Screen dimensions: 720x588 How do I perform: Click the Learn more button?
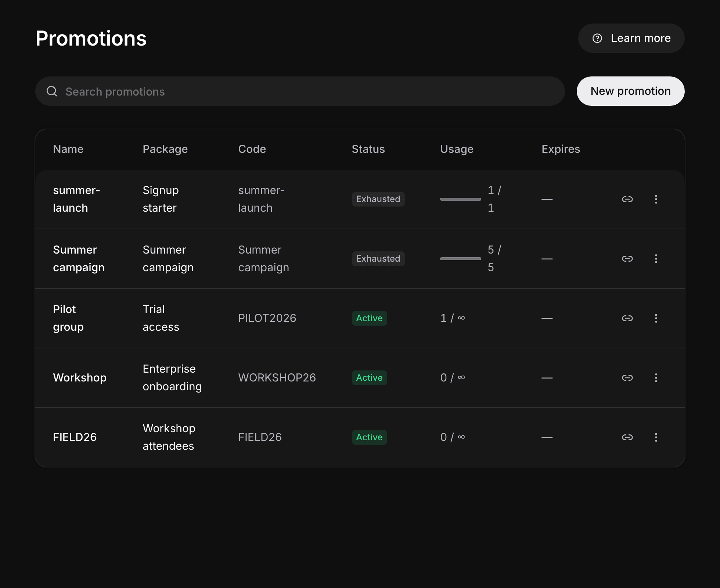click(x=631, y=38)
